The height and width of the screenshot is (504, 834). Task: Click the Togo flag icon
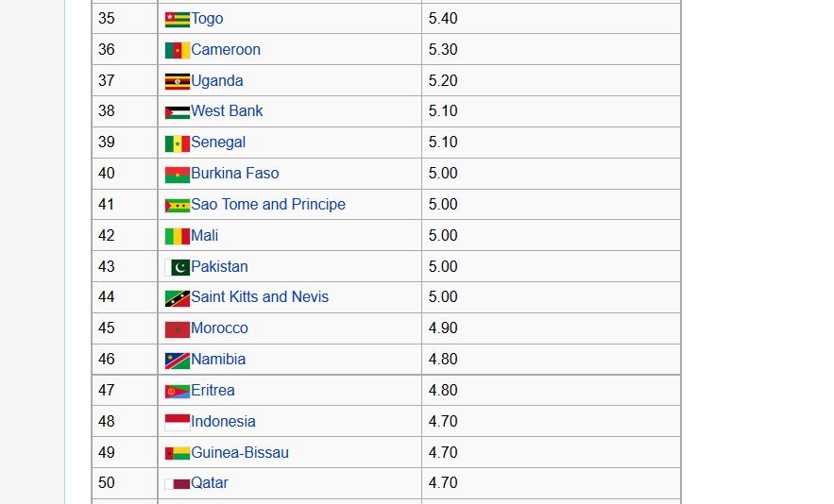point(177,19)
